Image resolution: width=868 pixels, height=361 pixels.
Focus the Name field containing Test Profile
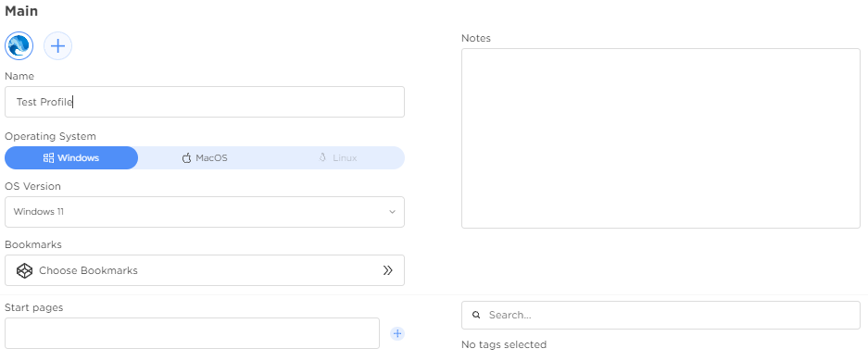[x=205, y=102]
